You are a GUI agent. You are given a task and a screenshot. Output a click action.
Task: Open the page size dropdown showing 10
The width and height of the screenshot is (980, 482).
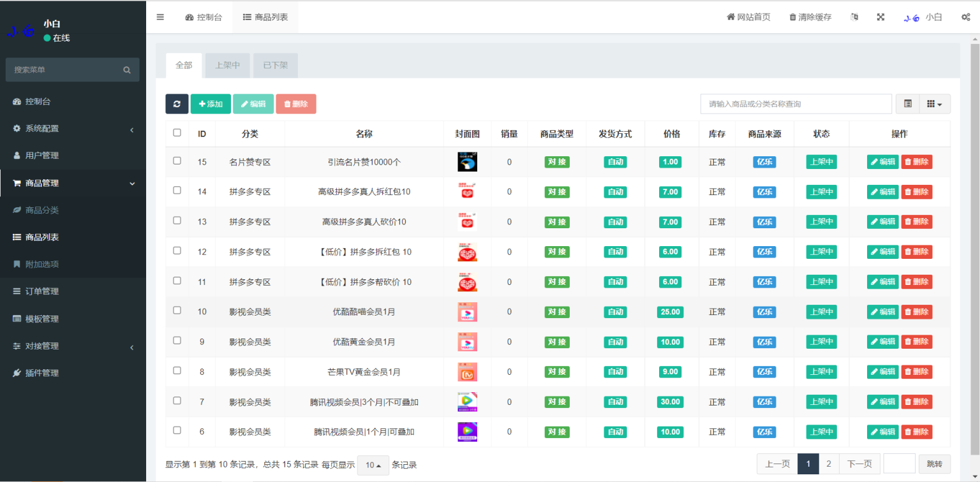[x=373, y=465]
